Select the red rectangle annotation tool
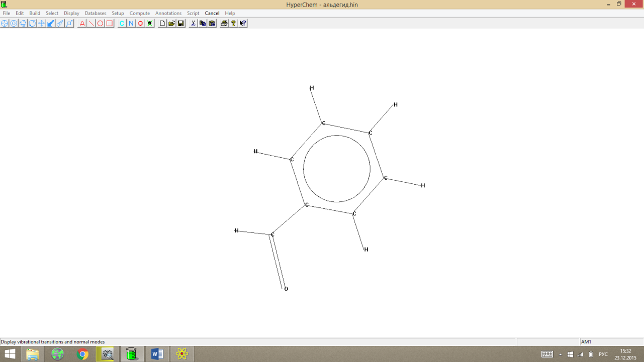The image size is (644, 362). point(110,23)
